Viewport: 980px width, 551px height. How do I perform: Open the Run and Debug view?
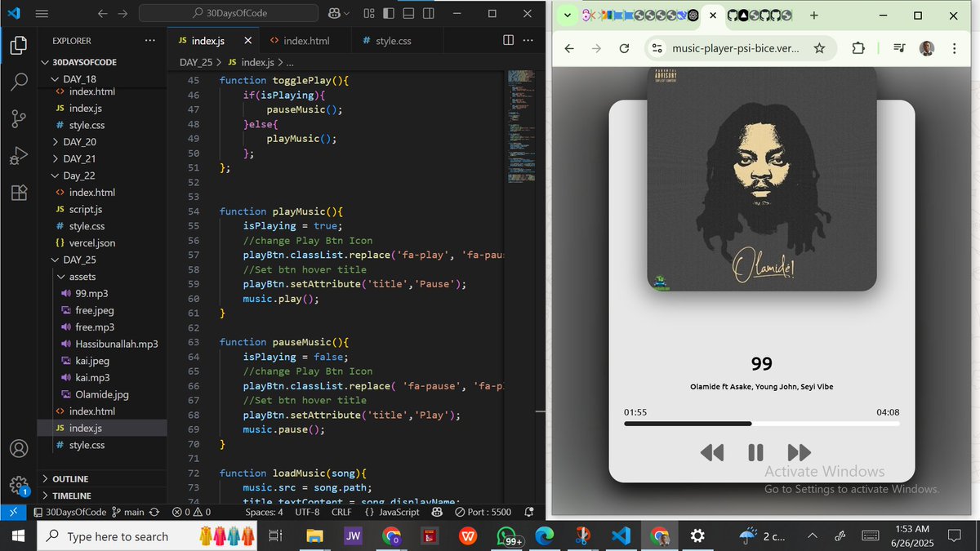click(19, 155)
